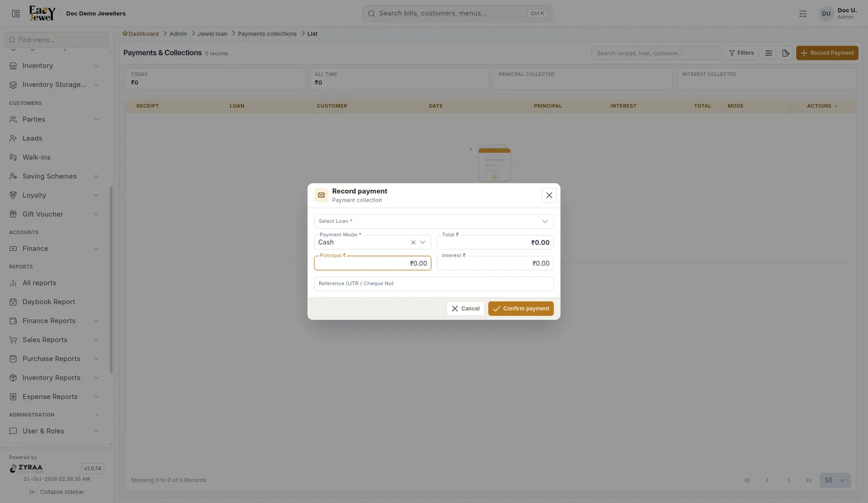Open All reports in the sidebar
This screenshot has height=503, width=868.
click(x=54, y=283)
